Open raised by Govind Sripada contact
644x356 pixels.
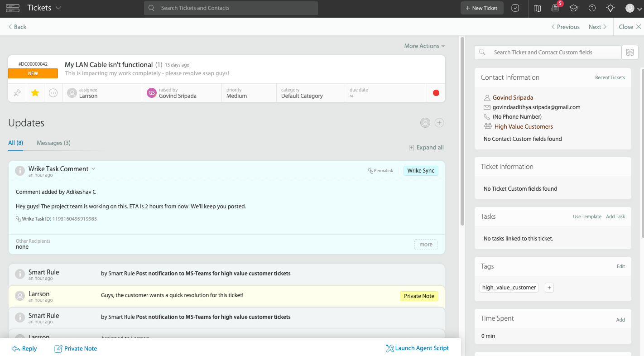[x=182, y=93]
